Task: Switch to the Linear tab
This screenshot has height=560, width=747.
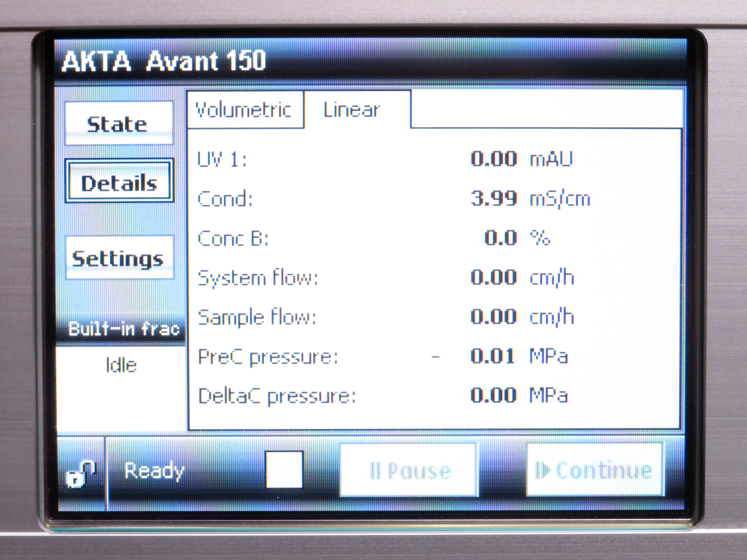Action: [357, 109]
